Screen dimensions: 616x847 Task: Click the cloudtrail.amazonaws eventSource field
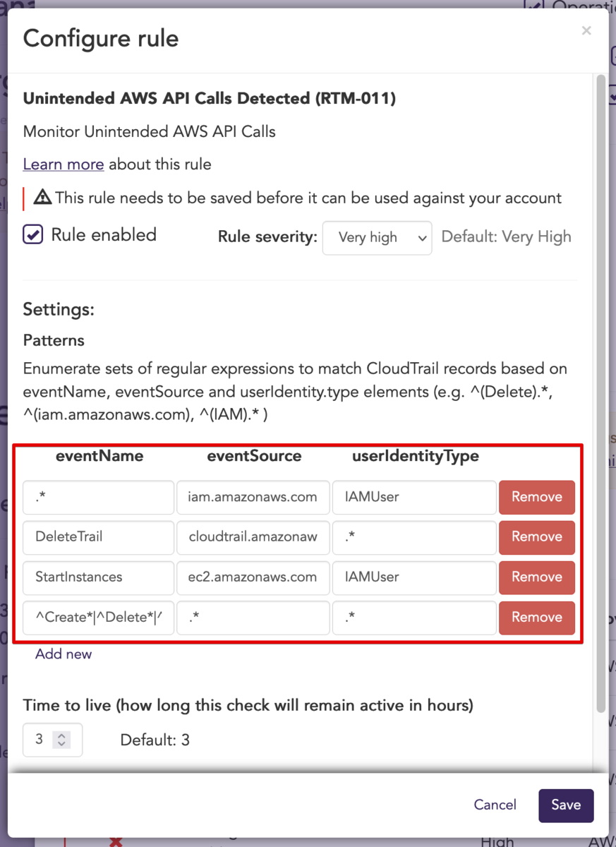coord(253,537)
